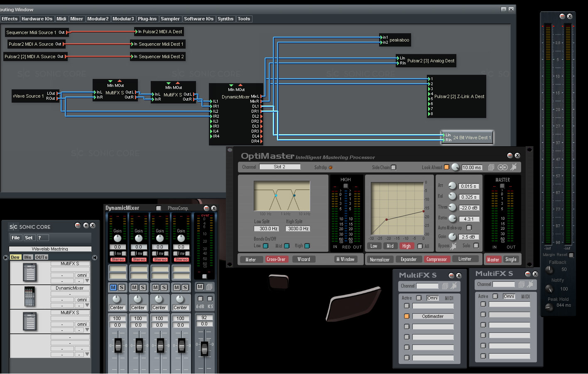Open omni selector of DynamicMixer device entry

[82, 300]
